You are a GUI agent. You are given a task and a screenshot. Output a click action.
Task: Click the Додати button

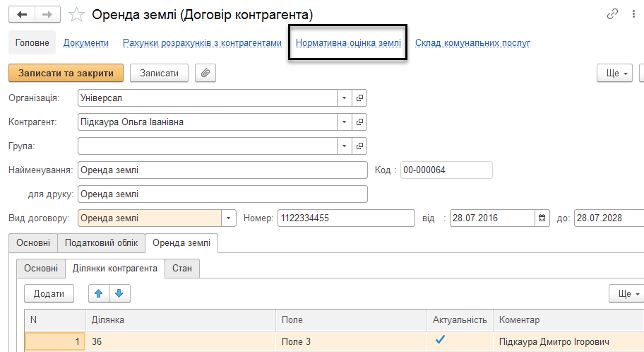[x=49, y=293]
